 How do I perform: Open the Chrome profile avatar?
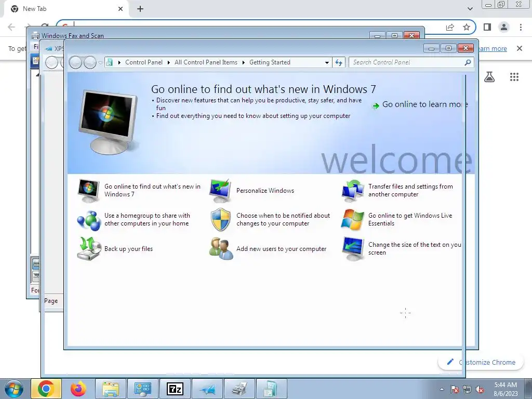click(504, 27)
